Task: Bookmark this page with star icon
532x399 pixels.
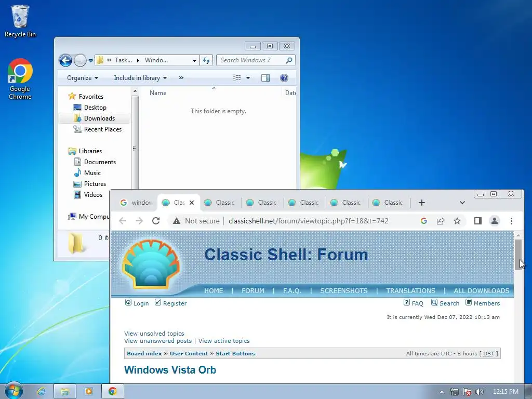Action: click(x=457, y=221)
